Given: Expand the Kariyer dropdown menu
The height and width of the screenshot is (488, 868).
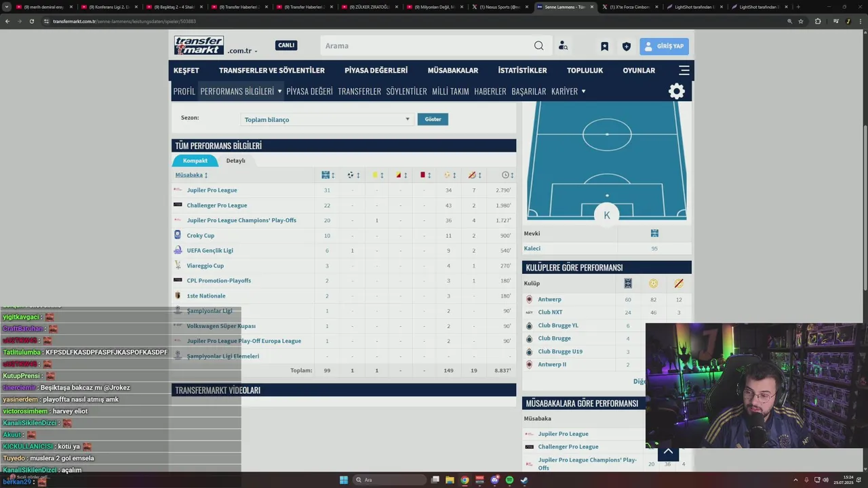Looking at the screenshot, I should tap(568, 91).
